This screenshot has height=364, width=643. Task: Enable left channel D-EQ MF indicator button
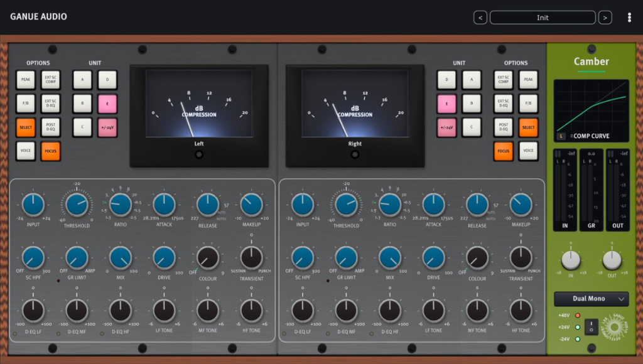click(x=58, y=334)
